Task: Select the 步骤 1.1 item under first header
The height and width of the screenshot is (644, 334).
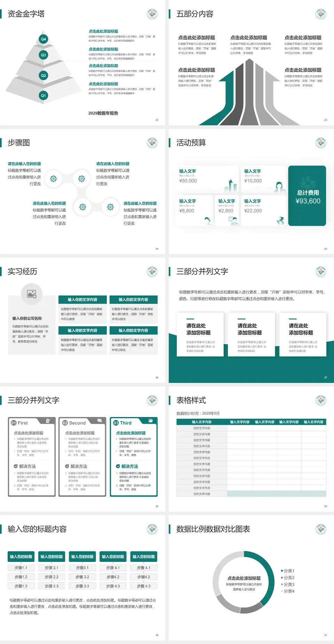Action: pyautogui.click(x=21, y=568)
